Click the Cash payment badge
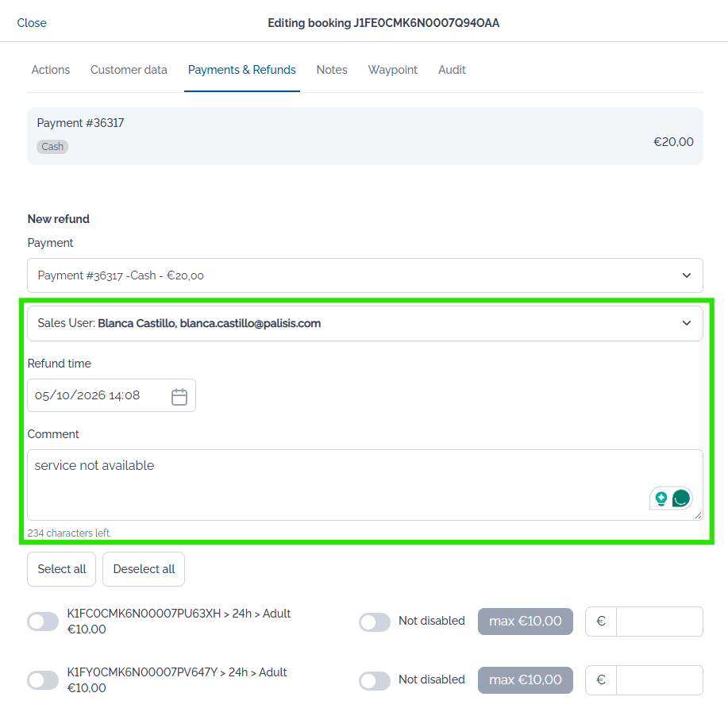The width and height of the screenshot is (728, 716). point(52,147)
